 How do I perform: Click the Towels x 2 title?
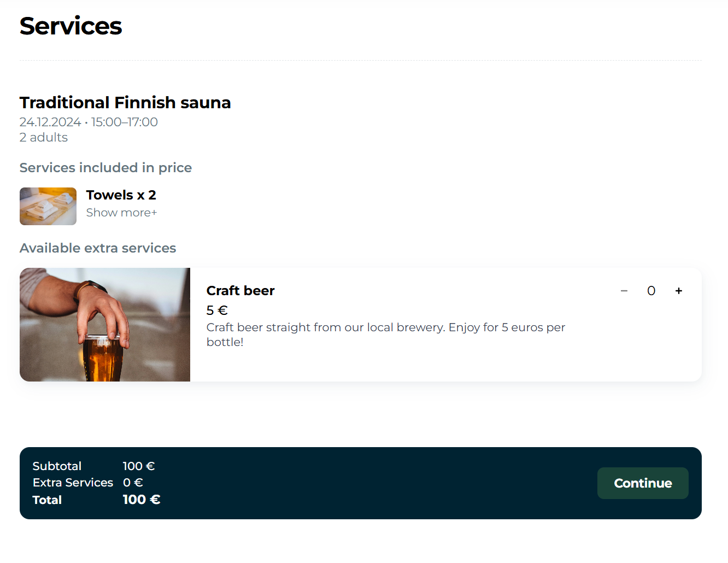click(x=121, y=195)
